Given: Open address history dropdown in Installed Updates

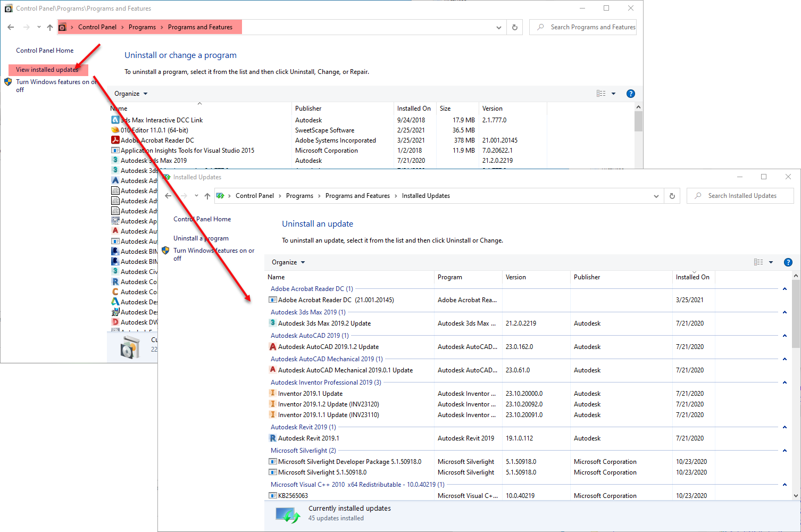Looking at the screenshot, I should point(656,196).
